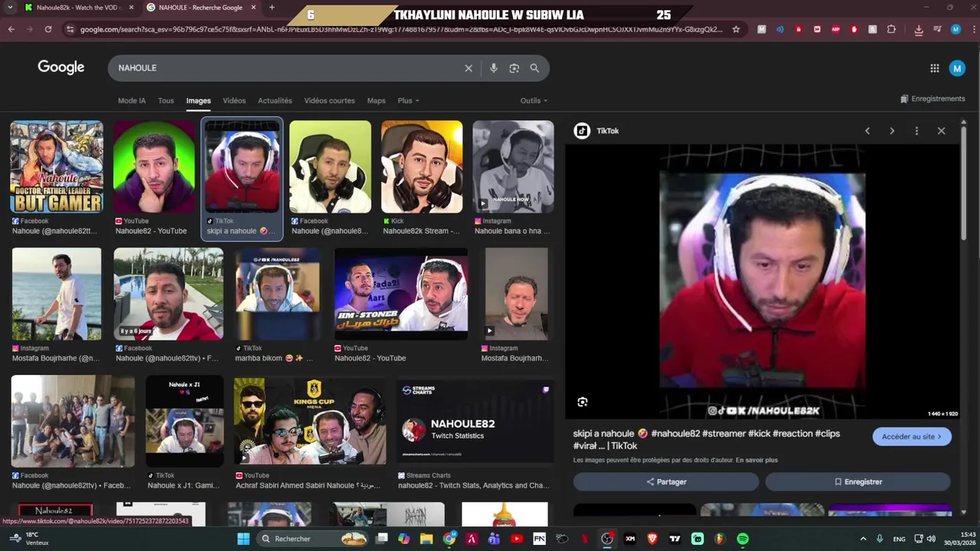This screenshot has width=980, height=551.
Task: Show hidden system tray icons
Action: [x=863, y=539]
